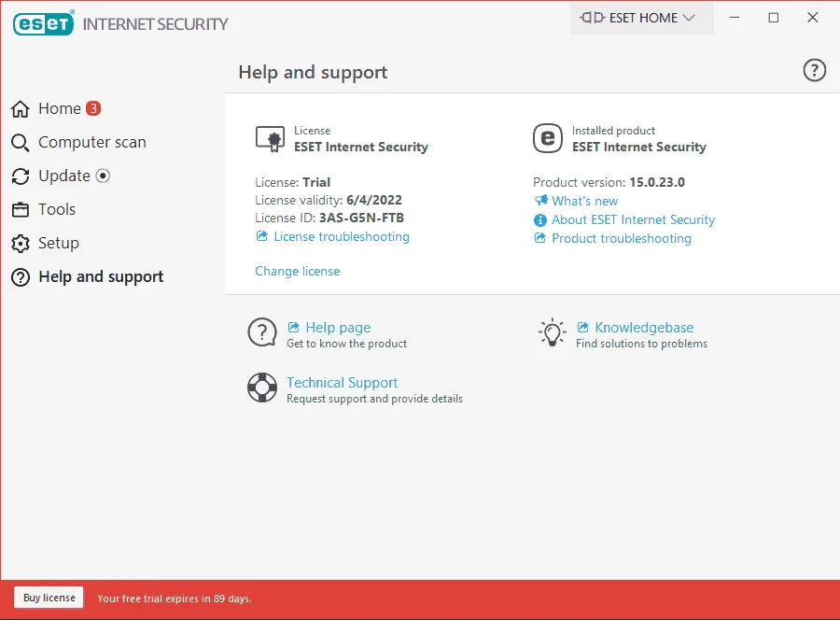Image resolution: width=840 pixels, height=620 pixels.
Task: Minimize the ESET window
Action: click(735, 18)
